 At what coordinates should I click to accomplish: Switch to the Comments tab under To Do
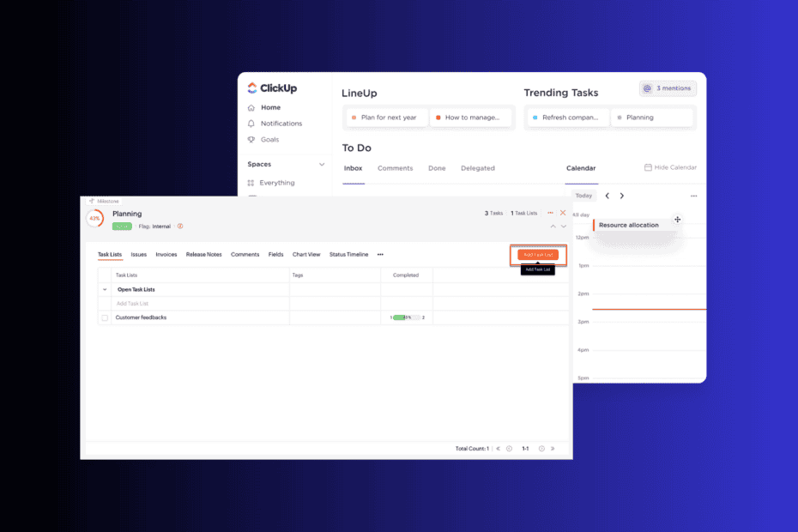[395, 168]
